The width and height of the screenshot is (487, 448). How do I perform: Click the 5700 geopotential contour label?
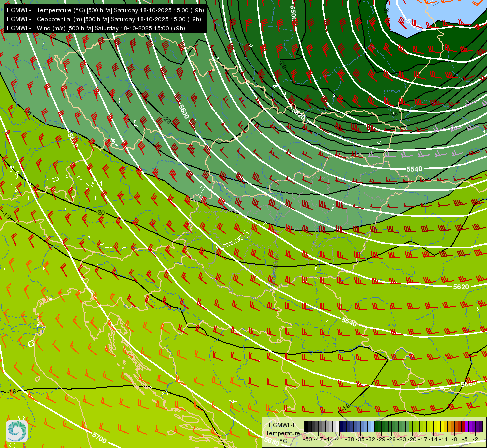click(99, 438)
